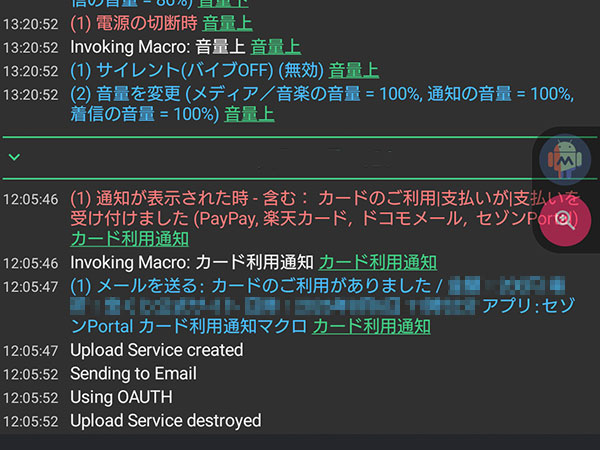Tap the red magnifier search button
The width and height of the screenshot is (600, 450).
point(565,220)
